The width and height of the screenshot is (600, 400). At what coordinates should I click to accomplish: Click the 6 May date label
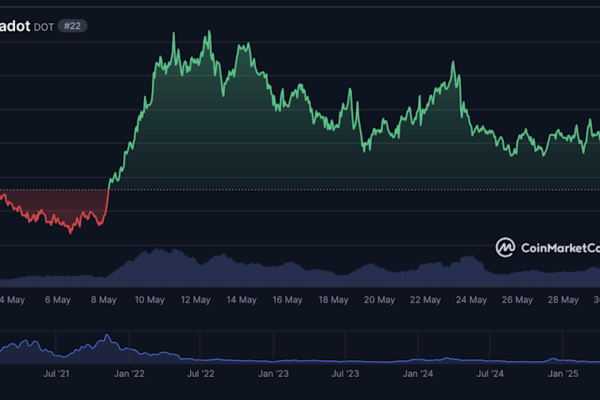tap(58, 300)
